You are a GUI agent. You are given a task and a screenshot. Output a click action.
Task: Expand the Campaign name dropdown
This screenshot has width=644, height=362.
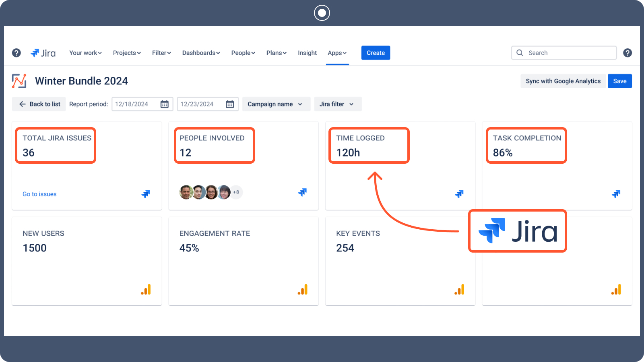[276, 104]
